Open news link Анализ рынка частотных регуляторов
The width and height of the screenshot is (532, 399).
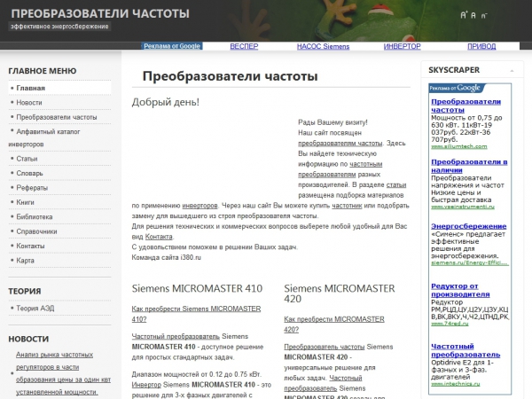tap(63, 373)
